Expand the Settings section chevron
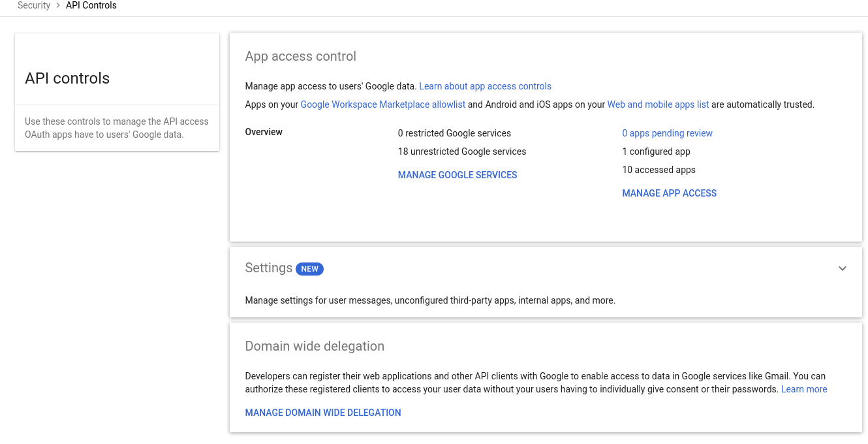Image resolution: width=868 pixels, height=444 pixels. (843, 268)
